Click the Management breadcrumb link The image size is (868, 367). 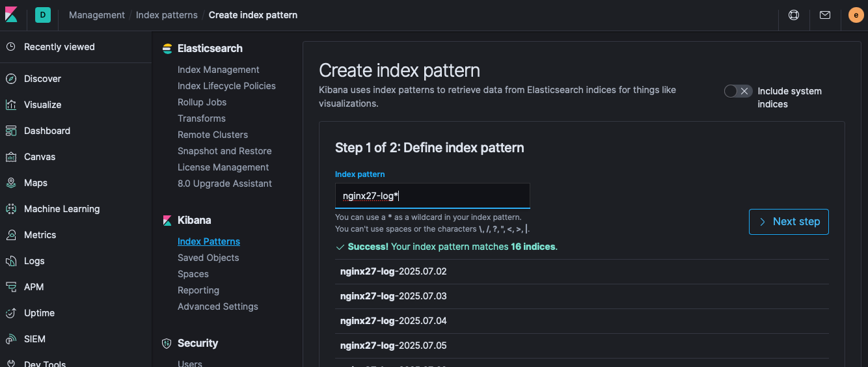point(97,15)
